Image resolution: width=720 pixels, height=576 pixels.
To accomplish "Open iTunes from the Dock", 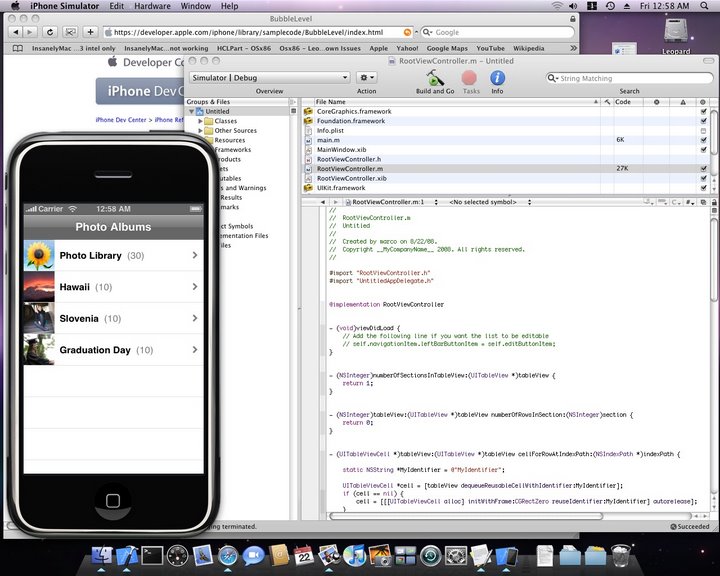I will tap(354, 555).
